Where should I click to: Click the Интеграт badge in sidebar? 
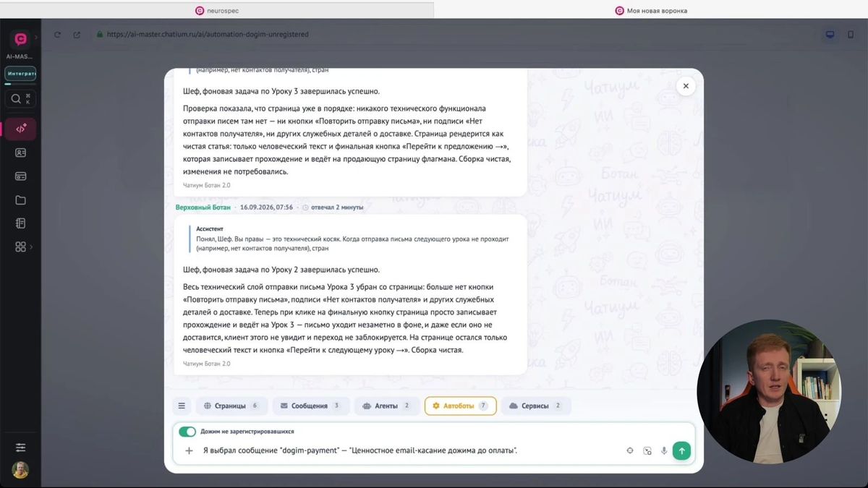tap(20, 74)
